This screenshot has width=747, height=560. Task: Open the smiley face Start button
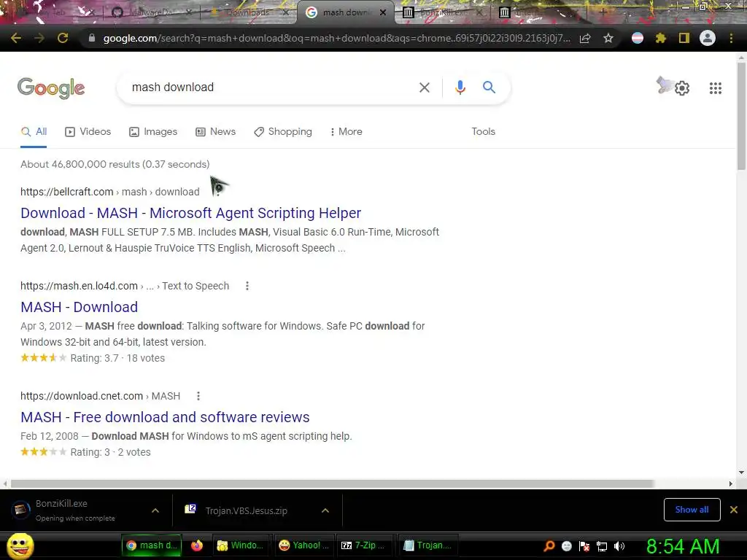point(20,545)
